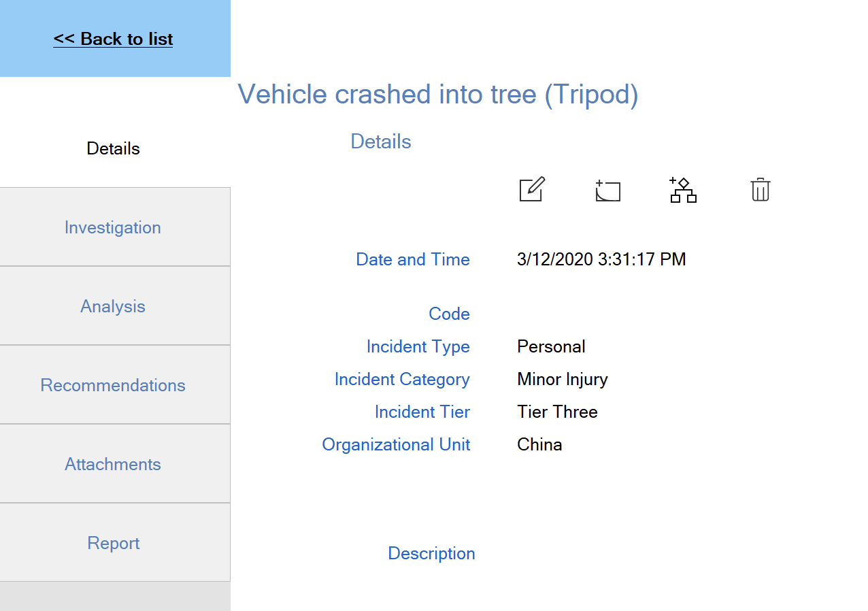Screen dimensions: 868x611
Task: View the Report tab
Action: tap(113, 542)
